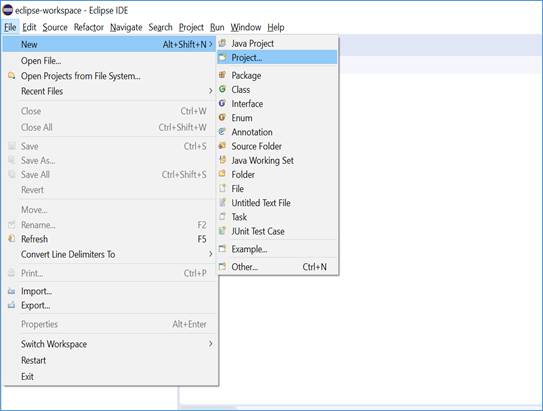
Task: Expand Convert Line Delimiters To arrow
Action: coord(211,254)
